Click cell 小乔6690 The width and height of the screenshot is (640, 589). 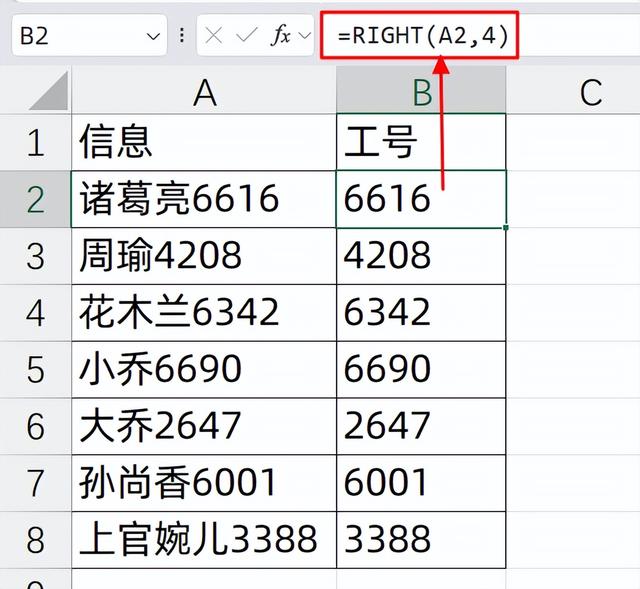pyautogui.click(x=204, y=369)
